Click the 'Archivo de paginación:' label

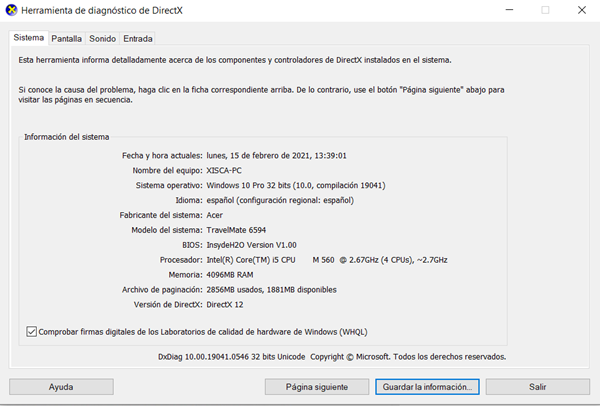162,290
